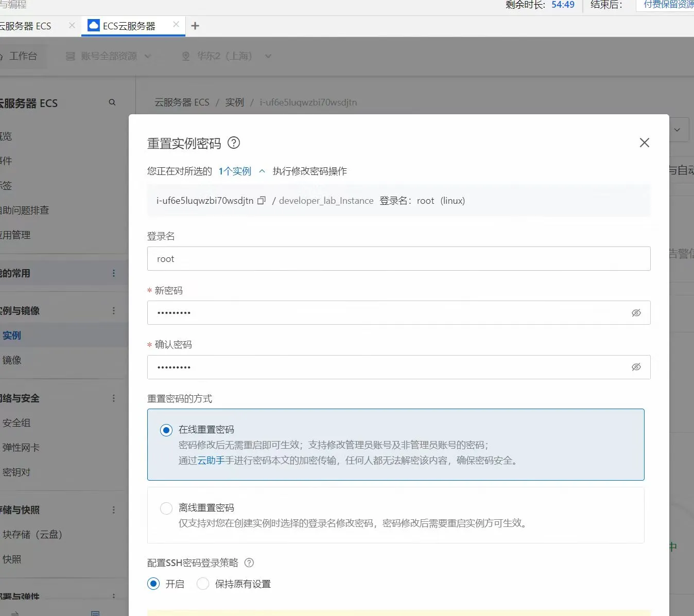Switch to the first 云服务器 ECS tab
This screenshot has width=694, height=616.
pyautogui.click(x=26, y=26)
